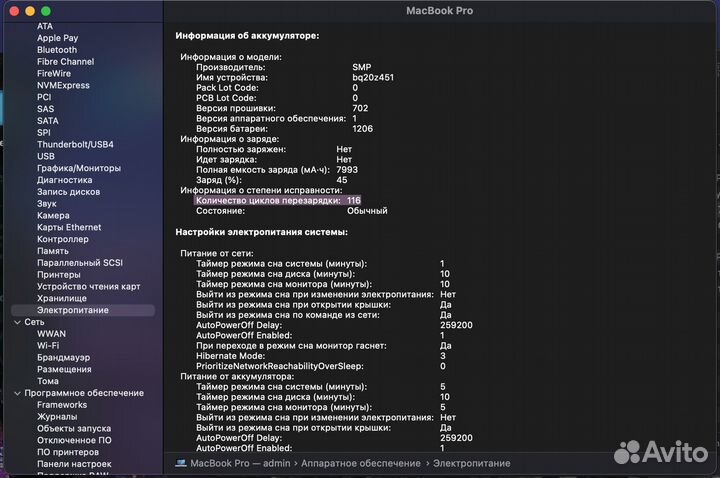Collapse the Сеть section chevron

pyautogui.click(x=17, y=322)
